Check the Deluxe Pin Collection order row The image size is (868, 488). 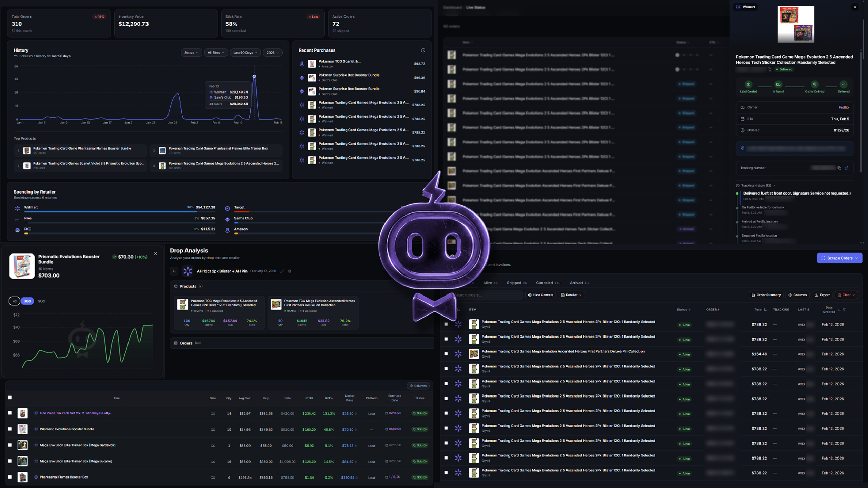pos(446,354)
